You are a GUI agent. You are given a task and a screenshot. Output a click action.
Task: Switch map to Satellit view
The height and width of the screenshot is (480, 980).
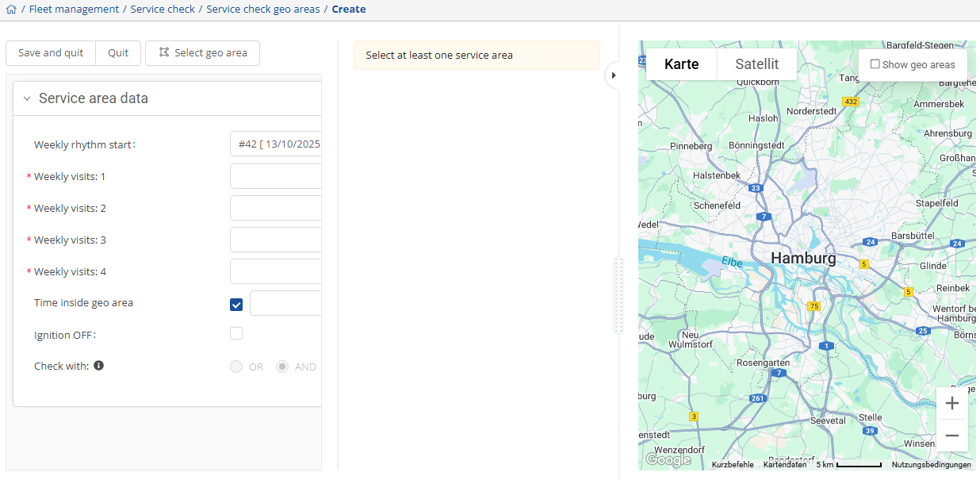click(756, 64)
